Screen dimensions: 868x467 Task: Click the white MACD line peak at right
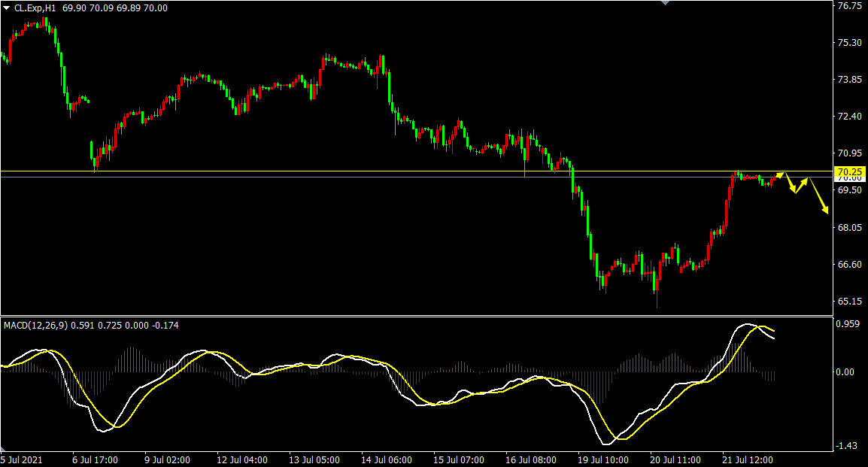[747, 324]
